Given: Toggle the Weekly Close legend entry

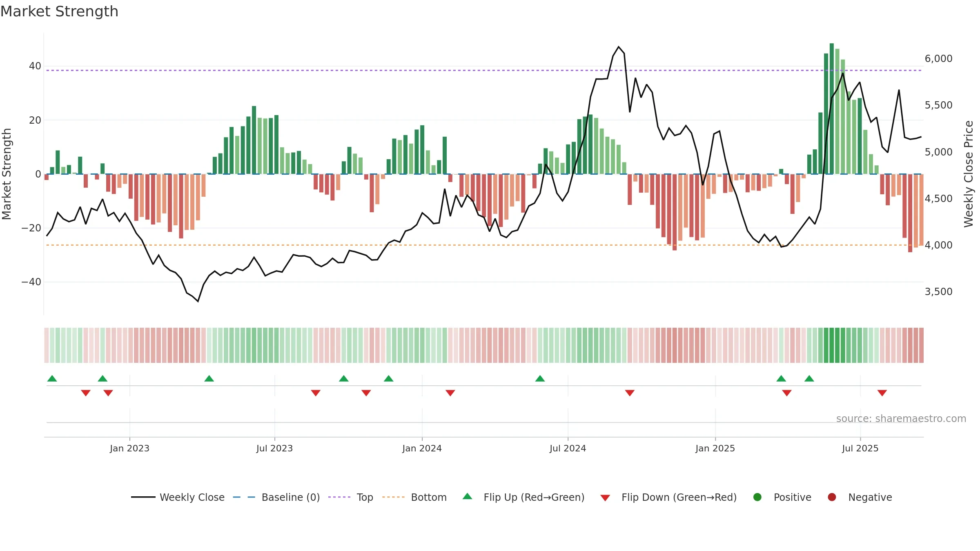Looking at the screenshot, I should [x=178, y=497].
